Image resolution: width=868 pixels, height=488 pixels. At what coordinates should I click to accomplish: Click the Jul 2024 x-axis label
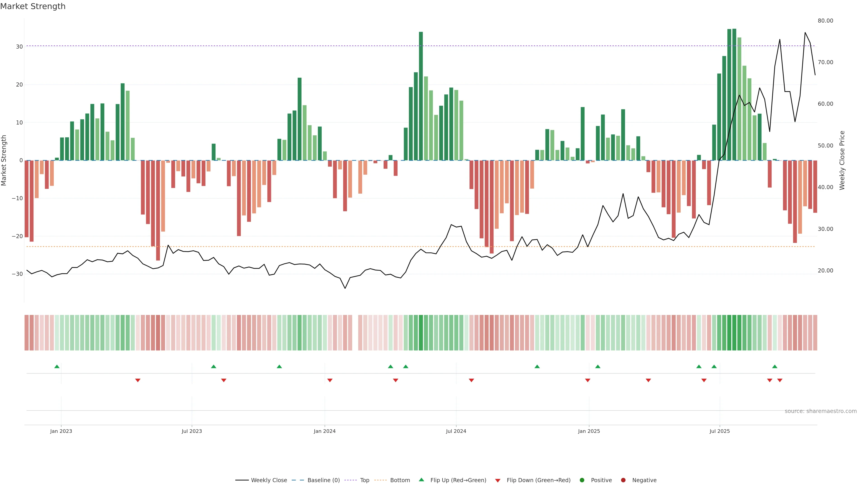tap(456, 431)
